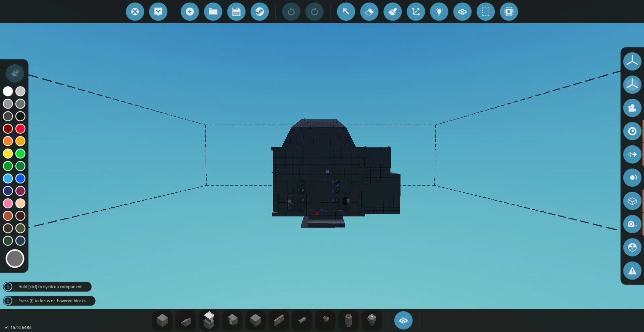Image resolution: width=644 pixels, height=332 pixels.
Task: Open the component inventory from bottom bar
Action: click(x=403, y=321)
